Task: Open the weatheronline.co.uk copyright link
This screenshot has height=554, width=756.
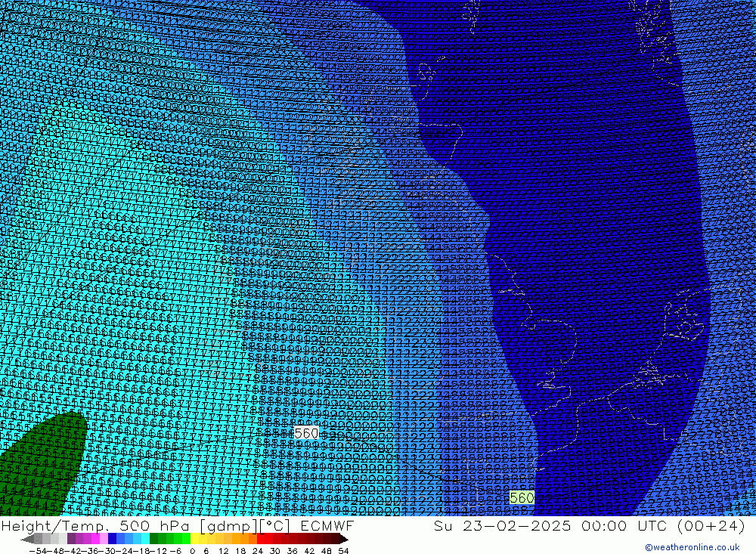Action: [692, 547]
